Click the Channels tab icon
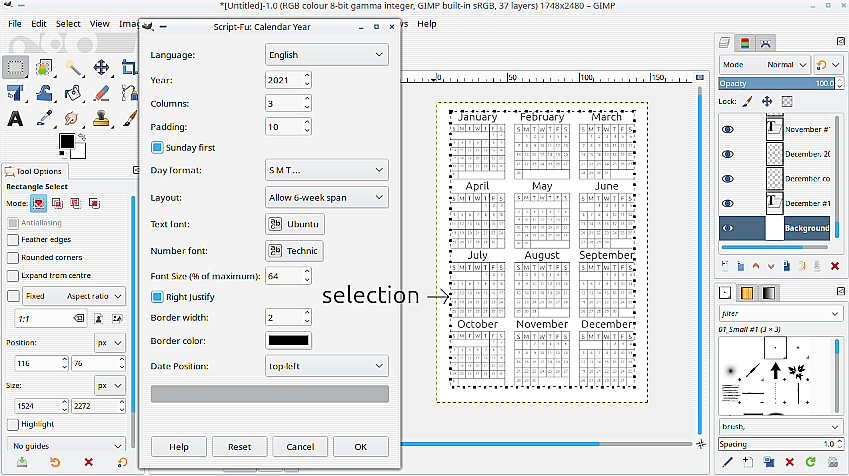Screen dimensions: 849x476 click(745, 42)
